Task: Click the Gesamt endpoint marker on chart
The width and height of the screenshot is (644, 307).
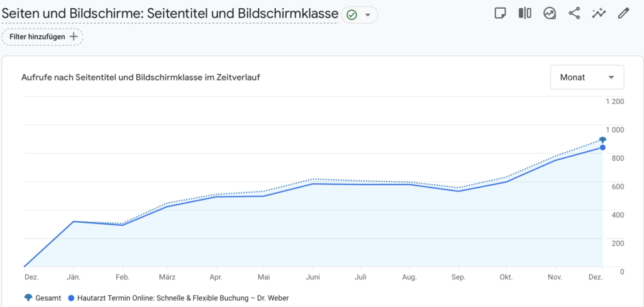Action: point(602,140)
